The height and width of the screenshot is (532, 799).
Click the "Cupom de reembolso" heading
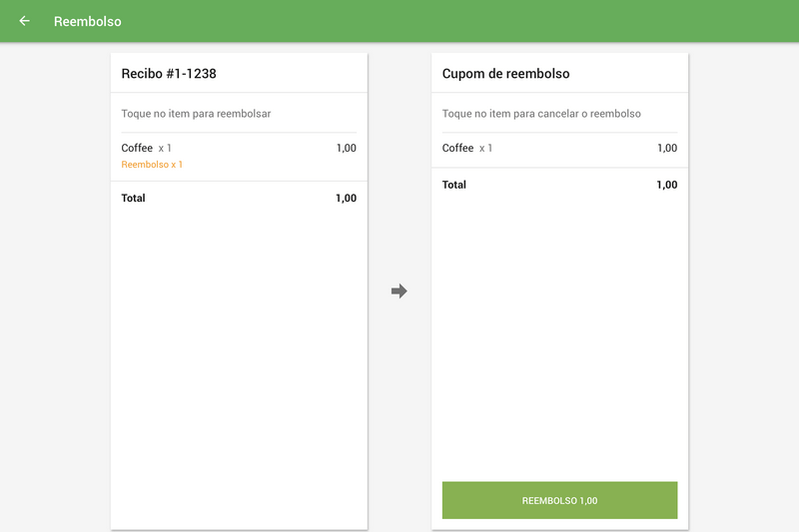pyautogui.click(x=505, y=74)
